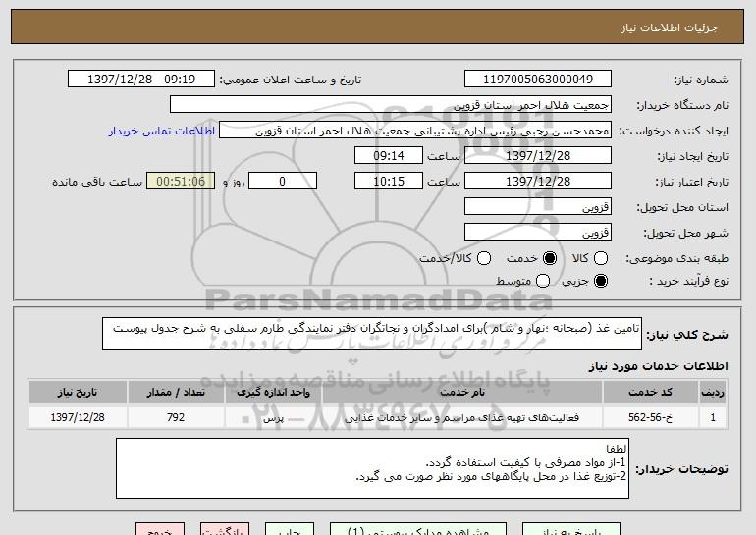Click the نوع فرآیند خرید label
The width and height of the screenshot is (756, 535).
689,281
